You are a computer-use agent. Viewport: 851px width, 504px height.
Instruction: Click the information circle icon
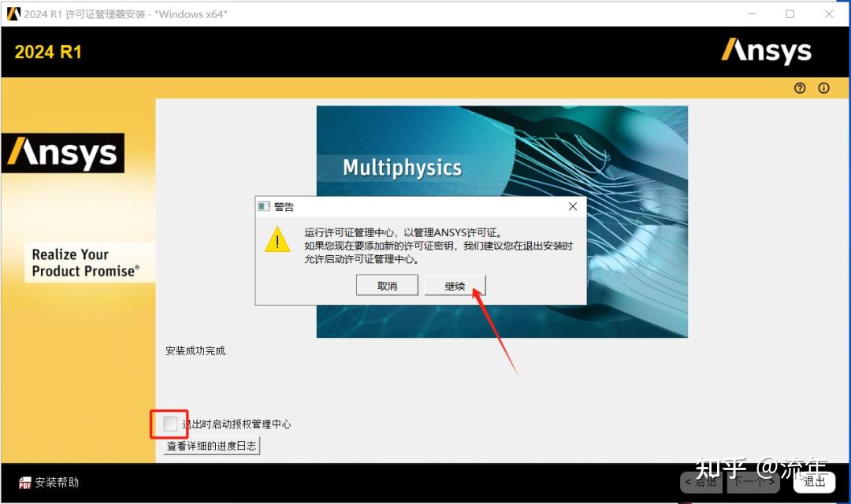pyautogui.click(x=825, y=88)
